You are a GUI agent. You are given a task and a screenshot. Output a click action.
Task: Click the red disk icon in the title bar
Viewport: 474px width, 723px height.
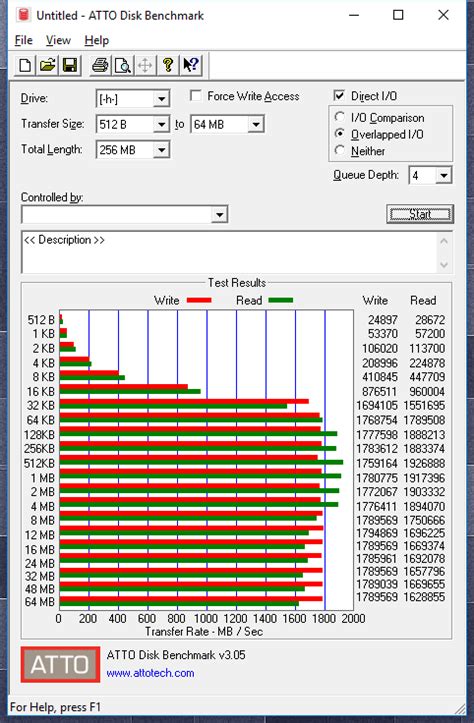click(x=24, y=15)
